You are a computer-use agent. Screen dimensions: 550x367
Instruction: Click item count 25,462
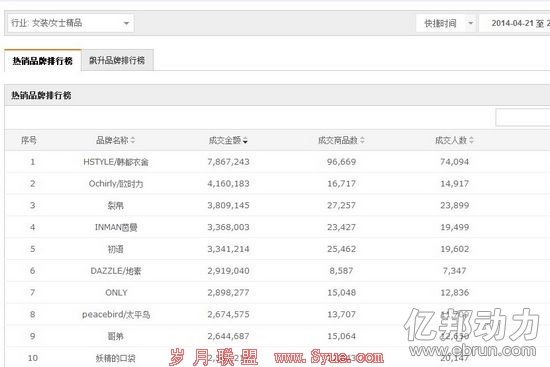342,249
